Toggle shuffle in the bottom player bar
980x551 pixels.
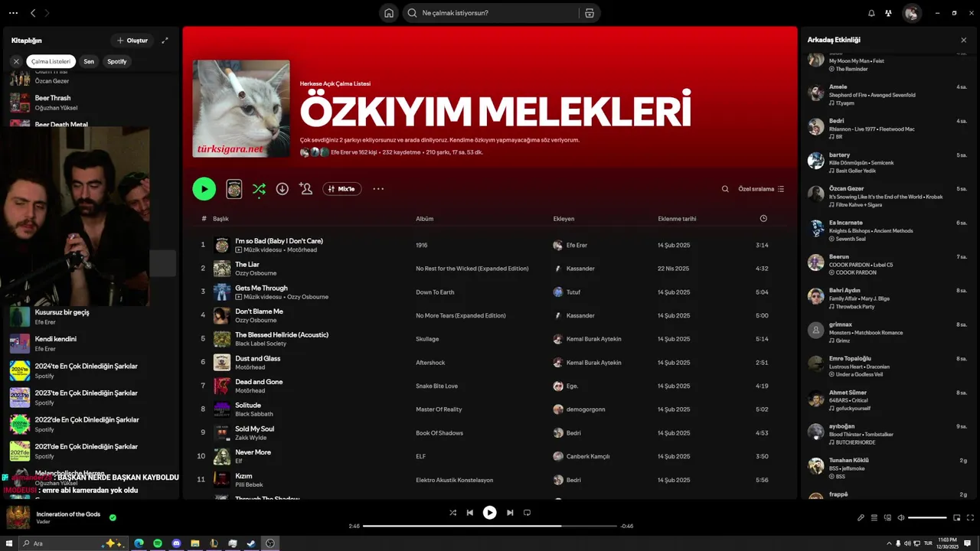point(452,513)
